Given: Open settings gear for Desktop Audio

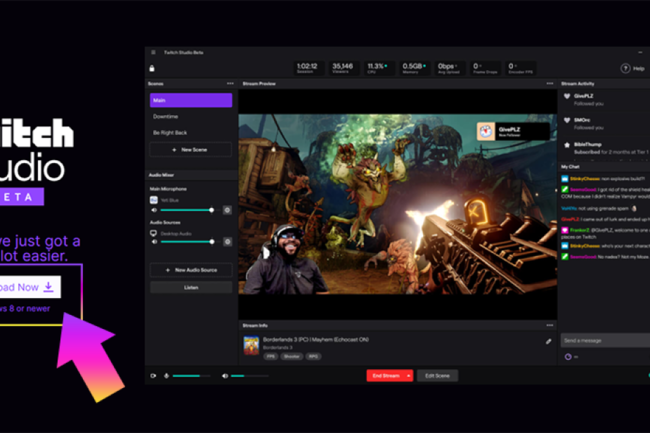Looking at the screenshot, I should point(227,242).
